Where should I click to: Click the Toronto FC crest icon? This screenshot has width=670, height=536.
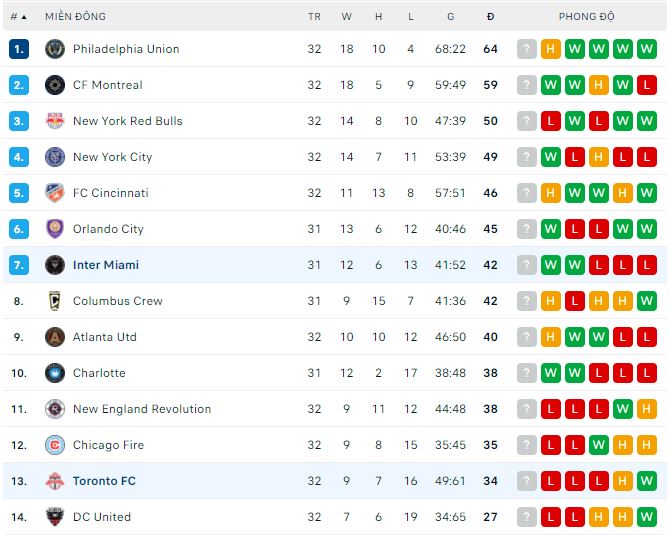(55, 481)
